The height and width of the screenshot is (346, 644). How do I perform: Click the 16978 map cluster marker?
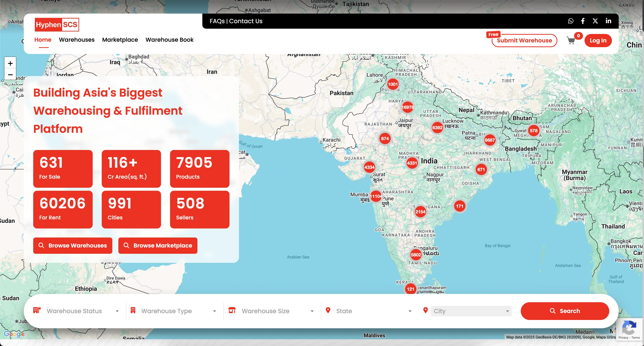pos(407,107)
